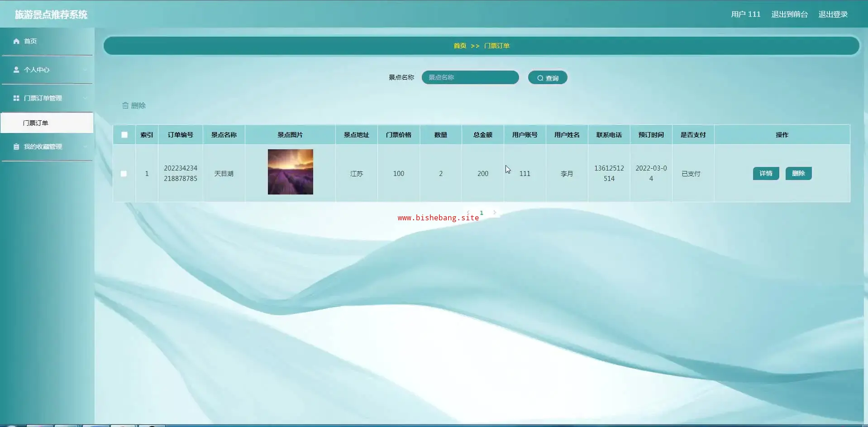Open 首页 in the sidebar menu
Image resolution: width=868 pixels, height=427 pixels.
47,41
